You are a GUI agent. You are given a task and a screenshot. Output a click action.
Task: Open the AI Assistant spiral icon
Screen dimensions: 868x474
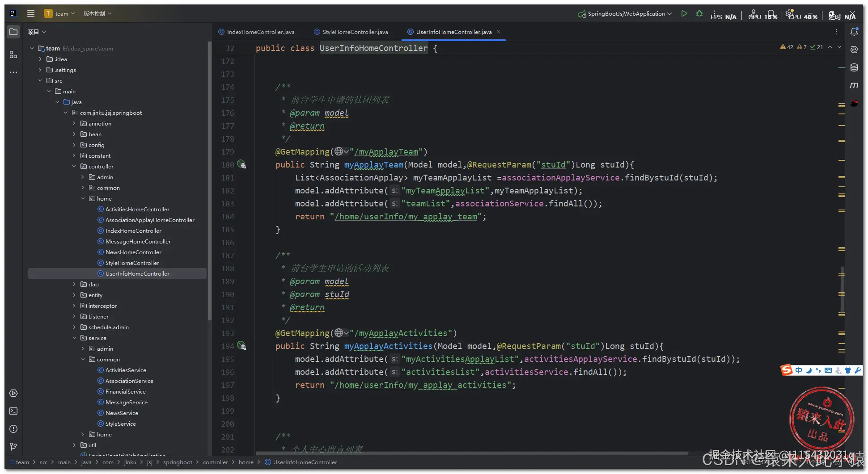(854, 50)
